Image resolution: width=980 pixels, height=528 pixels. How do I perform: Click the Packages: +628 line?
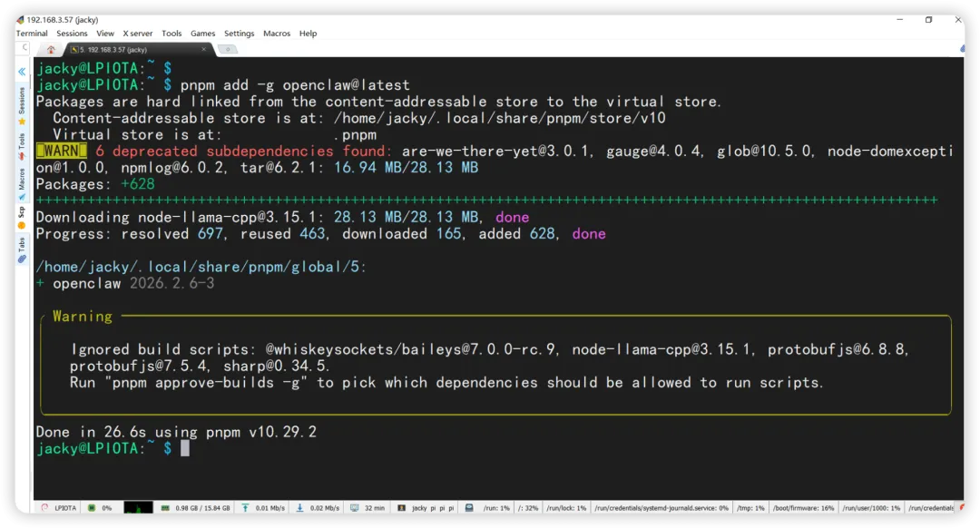click(x=95, y=183)
